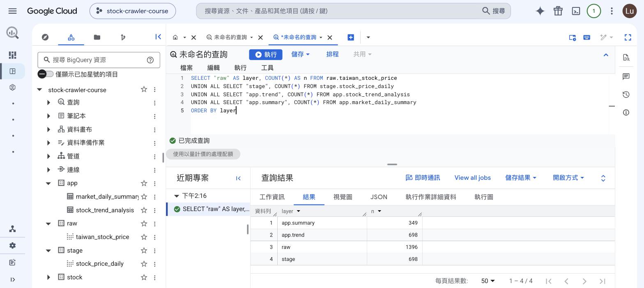Viewport: 644px width, 288px height.
Task: Expand the stock dataset node
Action: [49, 277]
